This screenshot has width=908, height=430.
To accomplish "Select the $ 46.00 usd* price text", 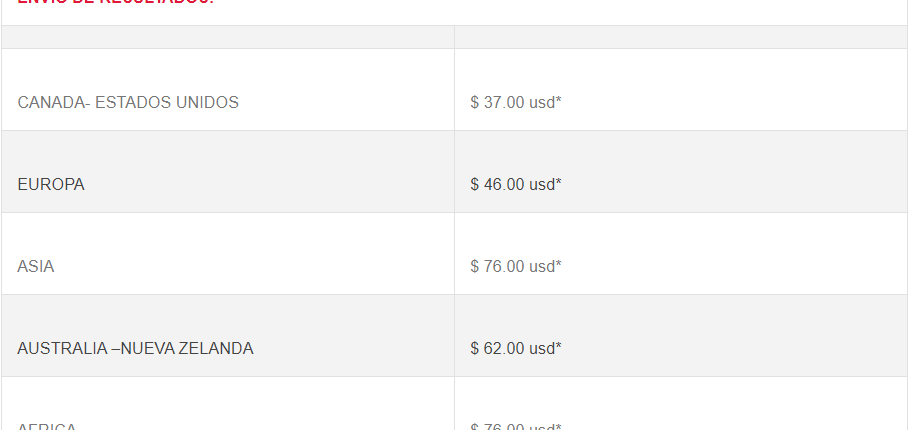I will tap(516, 185).
